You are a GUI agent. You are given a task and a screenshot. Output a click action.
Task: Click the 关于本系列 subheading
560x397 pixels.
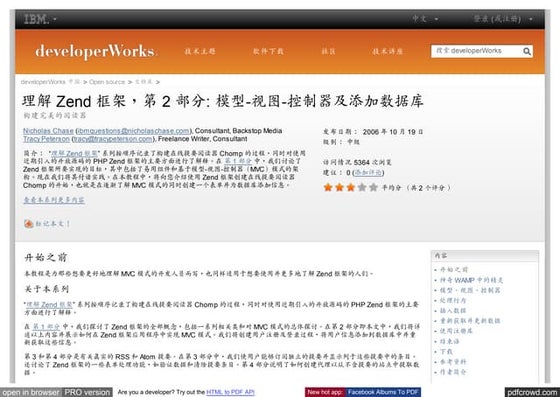pos(46,289)
